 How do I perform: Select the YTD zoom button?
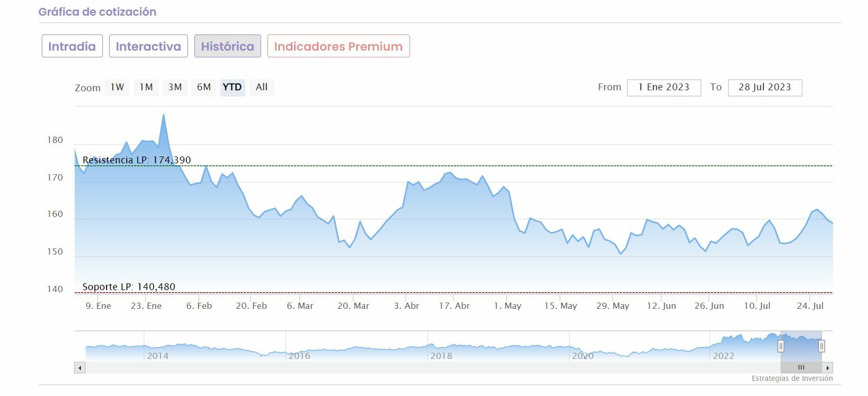click(232, 87)
